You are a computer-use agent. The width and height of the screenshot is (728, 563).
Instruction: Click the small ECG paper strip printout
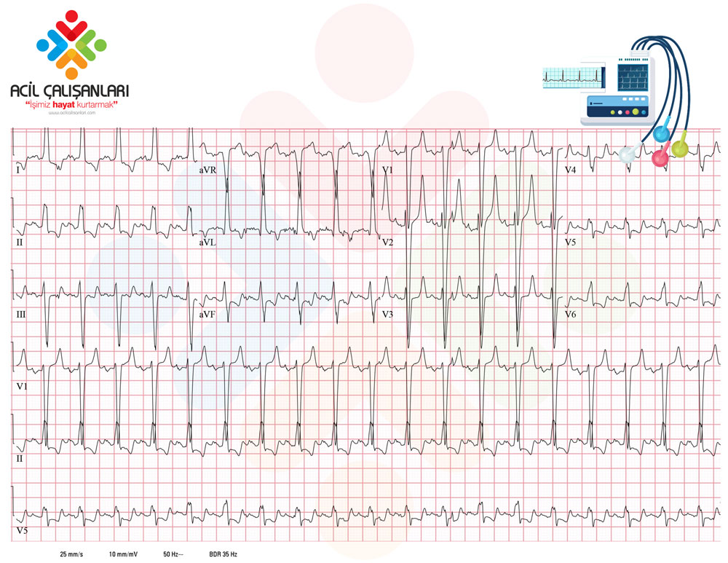[x=574, y=75]
